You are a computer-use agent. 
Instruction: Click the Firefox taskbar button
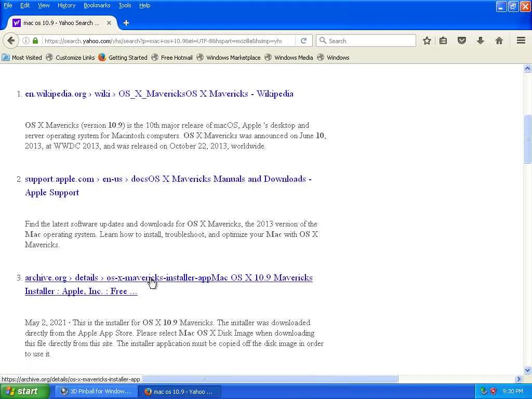coord(180,391)
